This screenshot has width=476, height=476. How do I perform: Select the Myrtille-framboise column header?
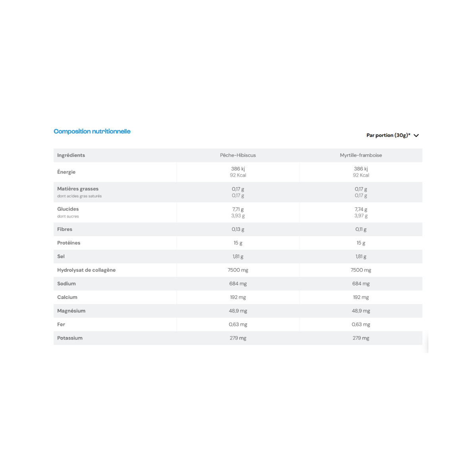[x=361, y=155]
